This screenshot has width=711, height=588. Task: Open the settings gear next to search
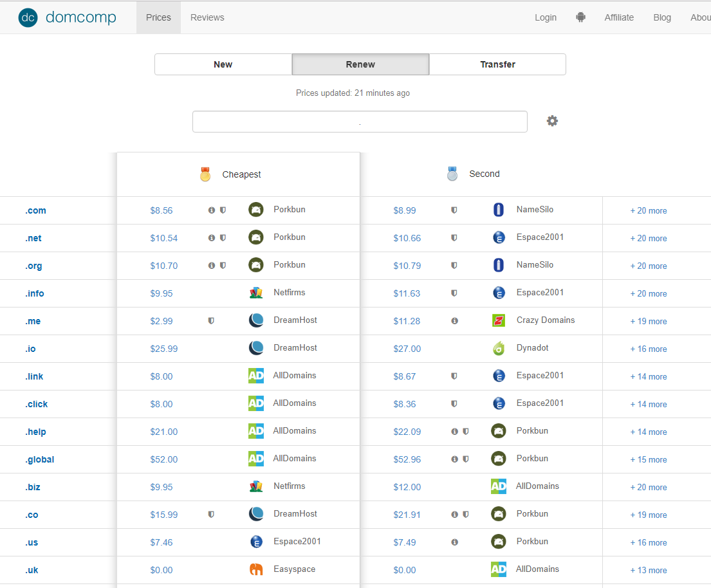[552, 121]
